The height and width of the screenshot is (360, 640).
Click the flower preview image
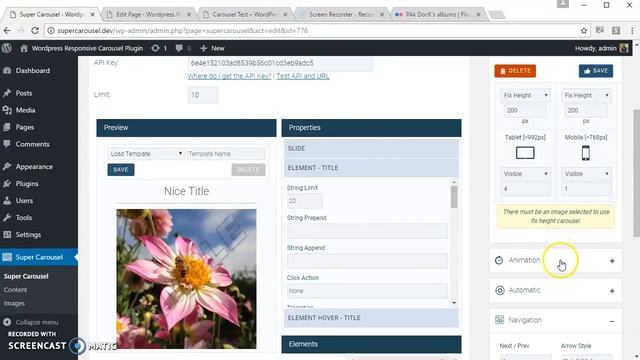[186, 279]
